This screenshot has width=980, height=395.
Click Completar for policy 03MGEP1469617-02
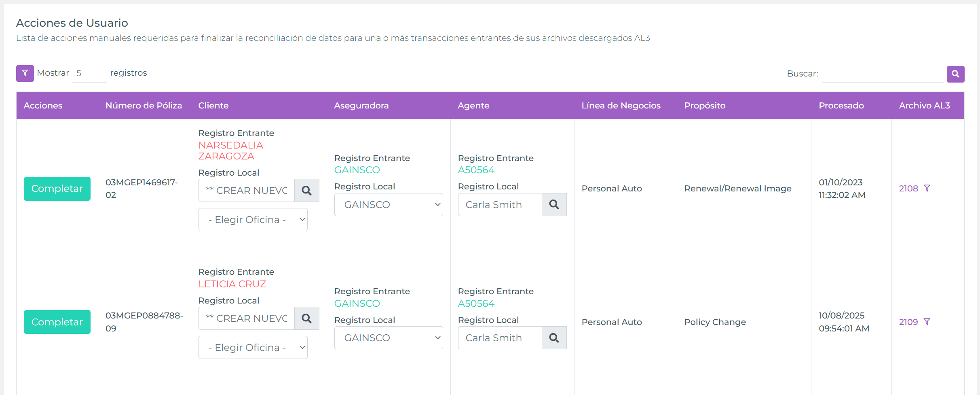click(57, 189)
